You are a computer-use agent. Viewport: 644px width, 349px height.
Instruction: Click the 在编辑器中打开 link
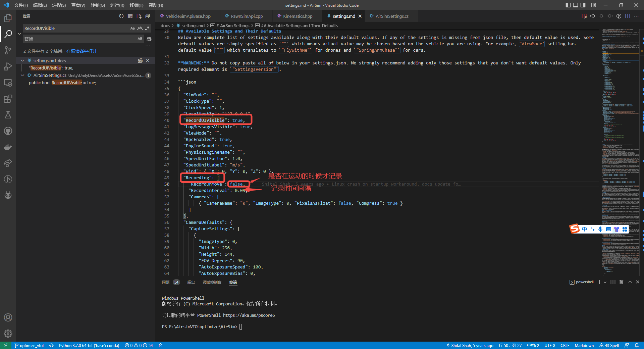click(x=82, y=51)
